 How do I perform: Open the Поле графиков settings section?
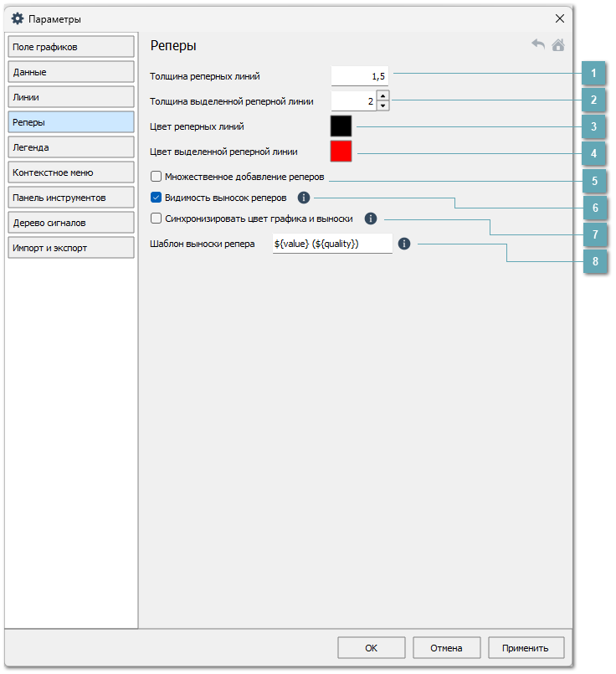(x=71, y=47)
